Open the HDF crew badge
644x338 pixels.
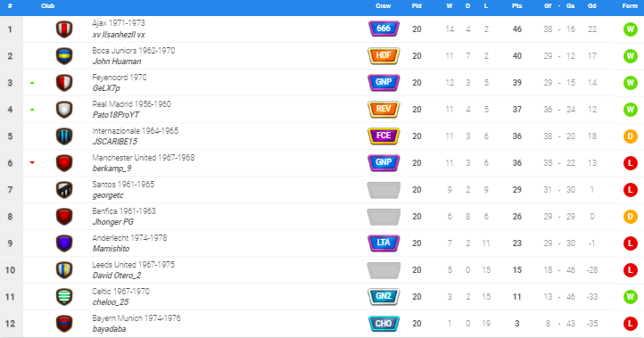coord(384,55)
